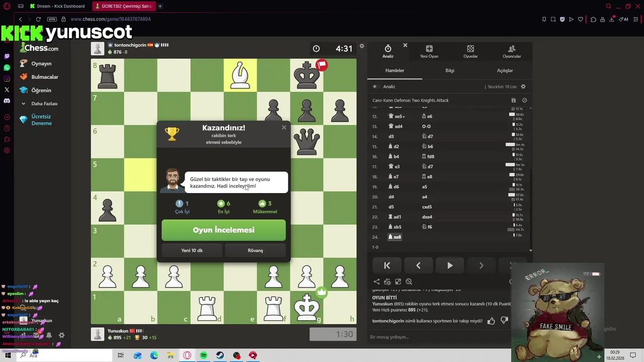Open the Oynayın menu item

point(36,64)
